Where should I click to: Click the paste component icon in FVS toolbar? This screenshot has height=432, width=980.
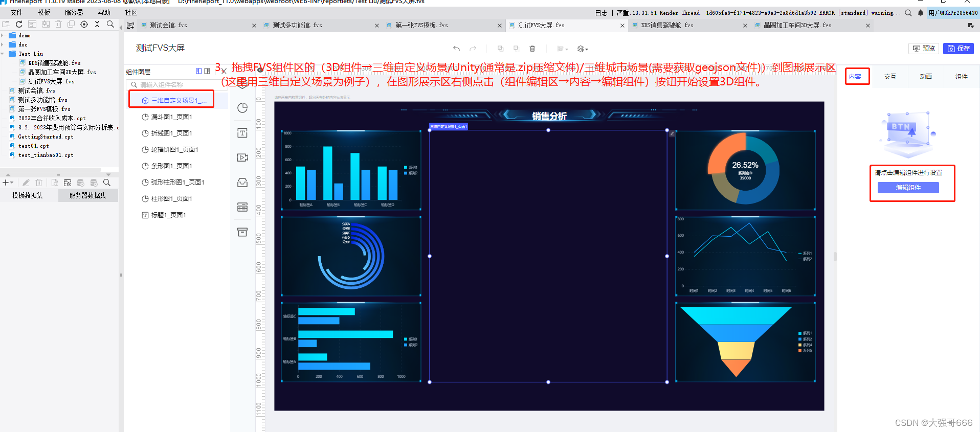[x=517, y=49]
